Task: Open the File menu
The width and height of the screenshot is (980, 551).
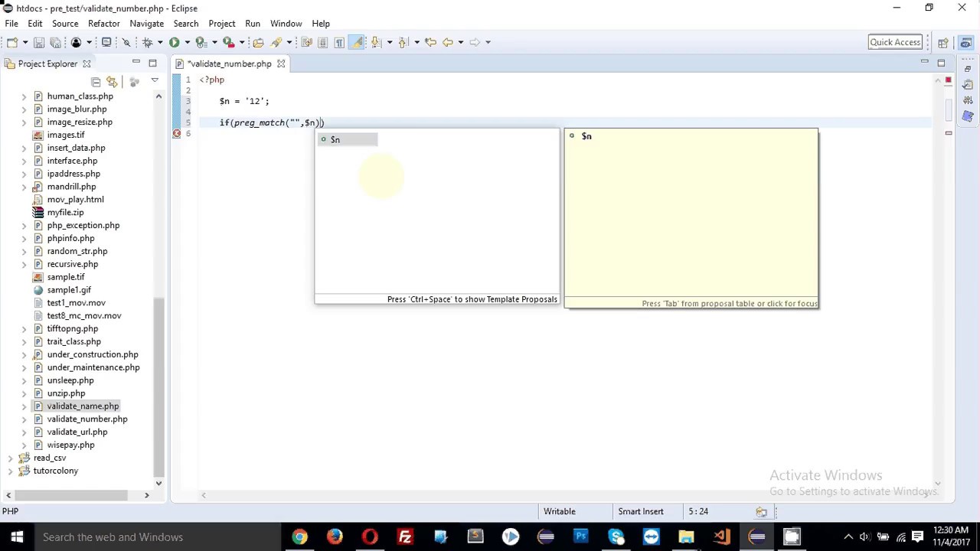Action: pos(11,24)
